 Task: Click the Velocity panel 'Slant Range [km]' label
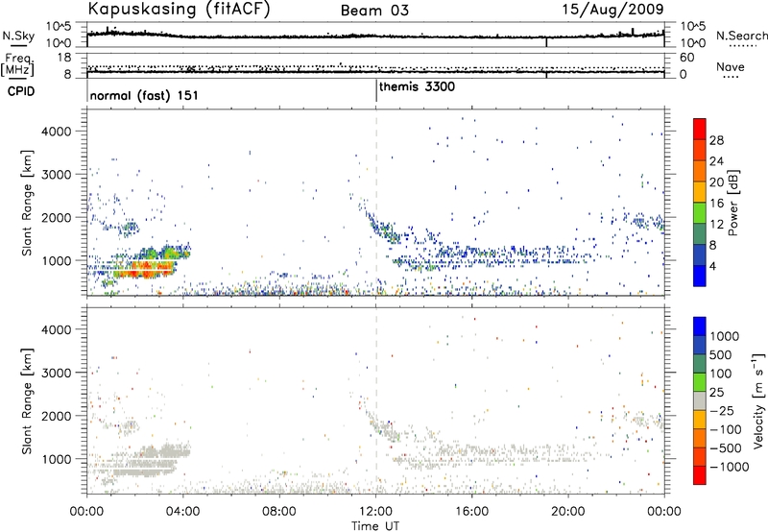28,400
